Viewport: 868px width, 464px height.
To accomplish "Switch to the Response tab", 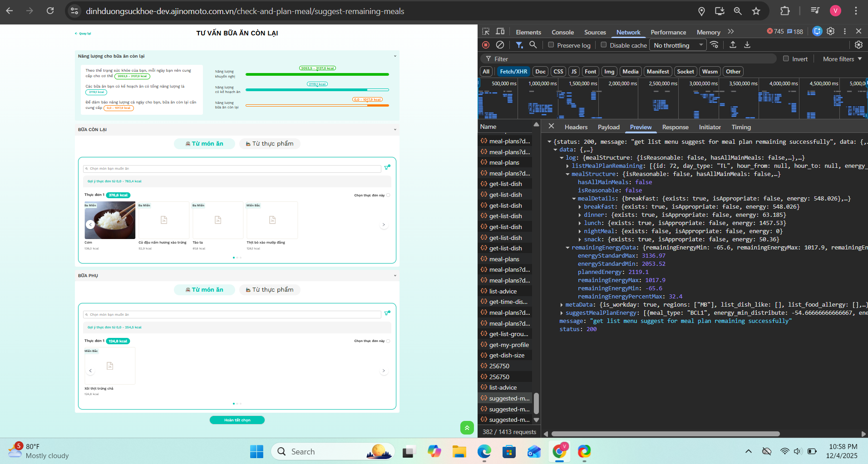I will [675, 127].
